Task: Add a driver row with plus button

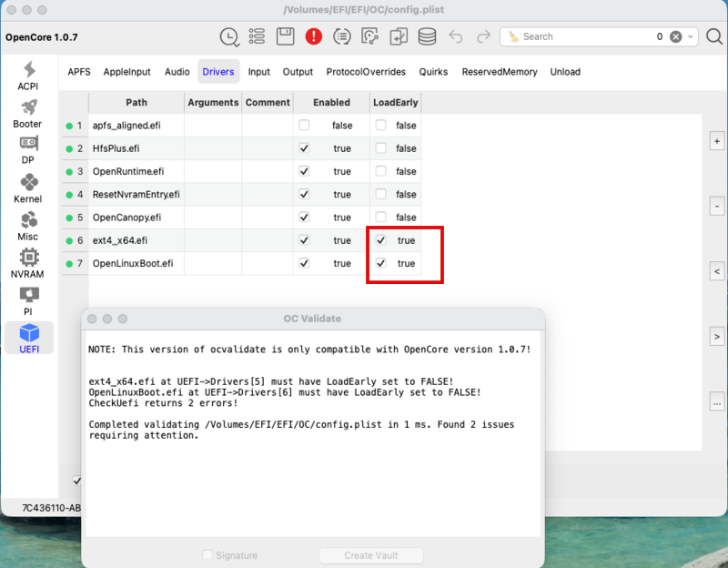Action: [717, 141]
